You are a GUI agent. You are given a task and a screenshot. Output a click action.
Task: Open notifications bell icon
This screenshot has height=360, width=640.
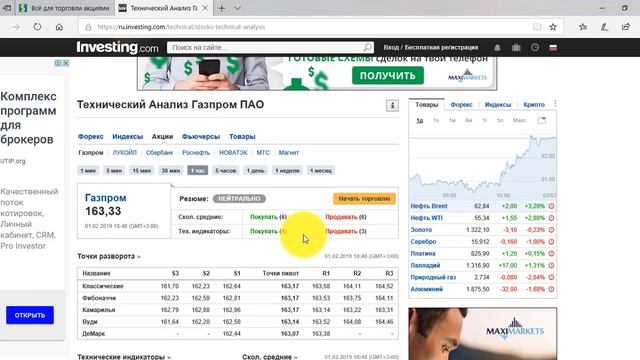[x=497, y=48]
